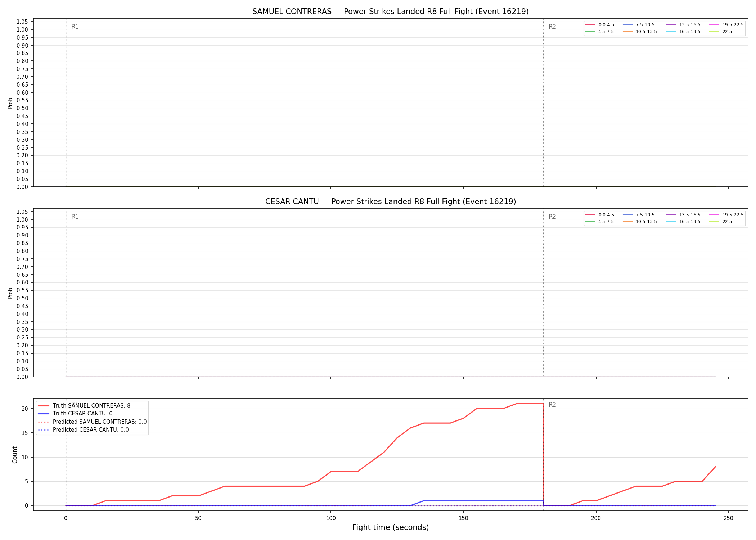Click the 15 tick label on the Count axis
This screenshot has width=756, height=540.
tap(25, 433)
